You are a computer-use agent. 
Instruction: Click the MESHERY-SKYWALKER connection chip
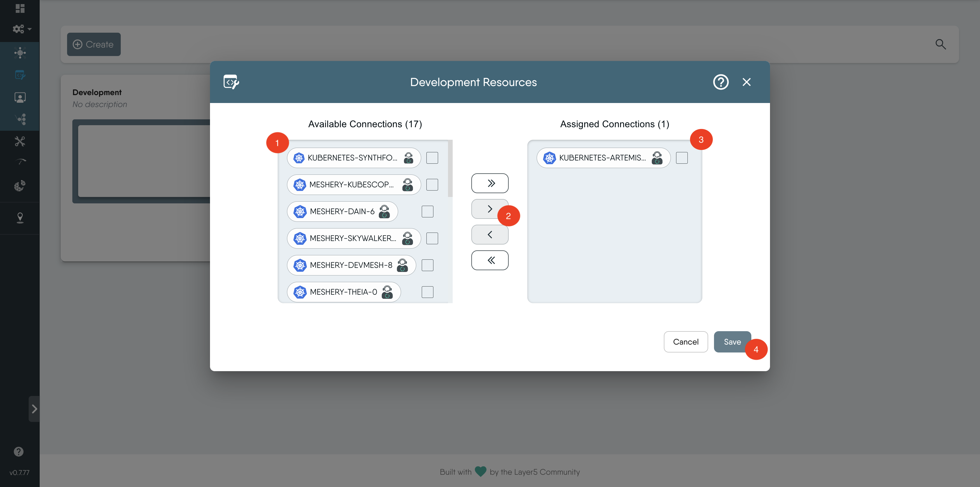coord(353,238)
